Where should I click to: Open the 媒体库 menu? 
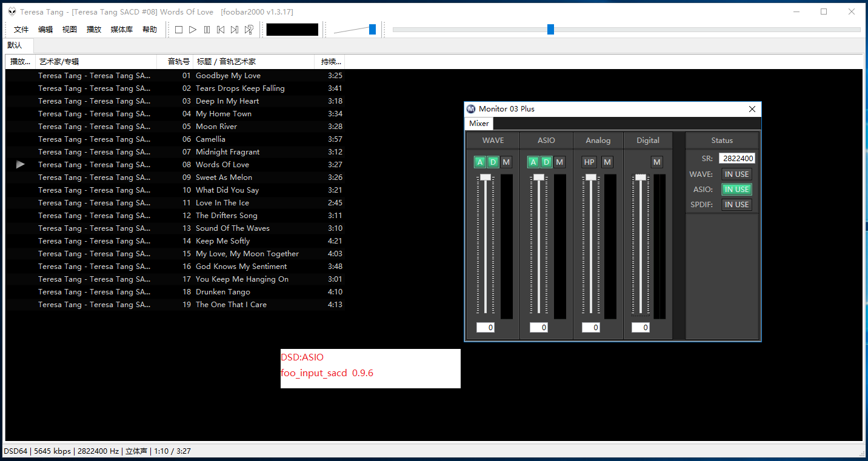point(122,30)
